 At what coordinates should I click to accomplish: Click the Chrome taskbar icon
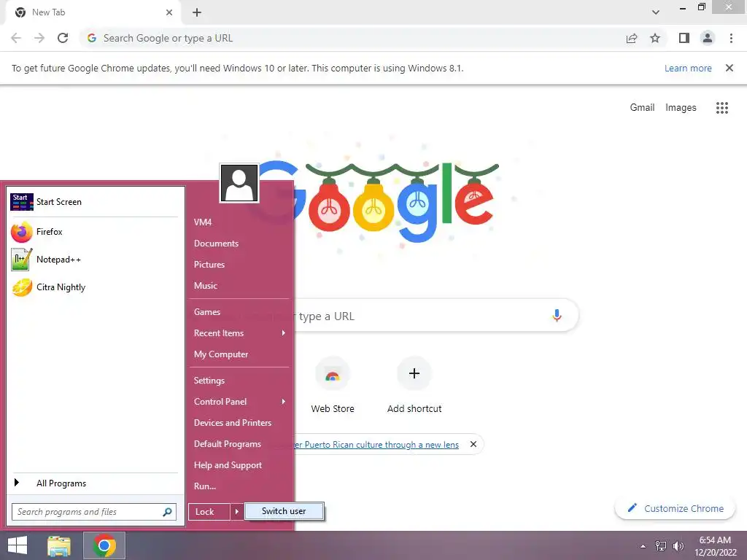pyautogui.click(x=104, y=545)
